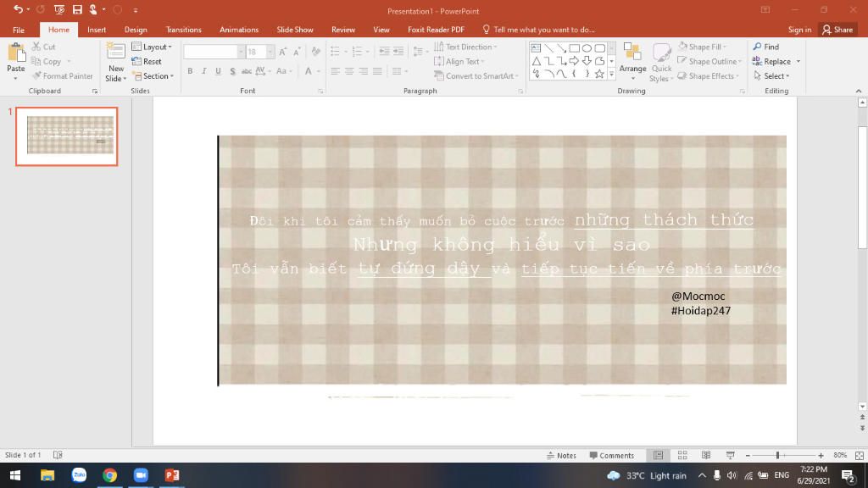Switch to Slide Sorter view icon

(x=682, y=455)
